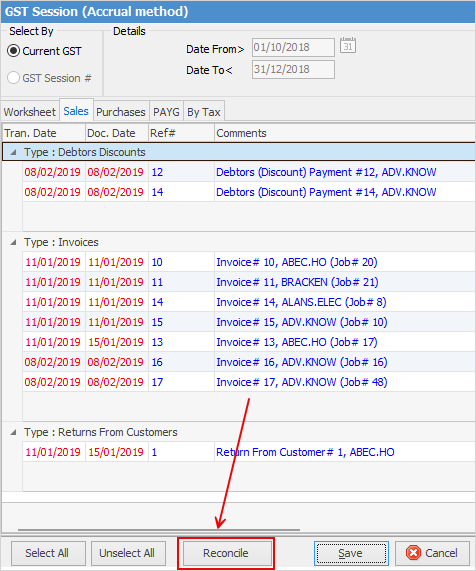Sort by the Tran. Date column header
Screen dimensions: 476x571
pyautogui.click(x=44, y=133)
